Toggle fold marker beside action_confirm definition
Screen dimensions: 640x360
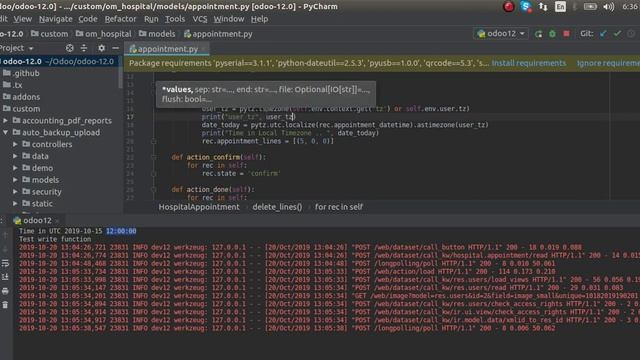(x=153, y=157)
